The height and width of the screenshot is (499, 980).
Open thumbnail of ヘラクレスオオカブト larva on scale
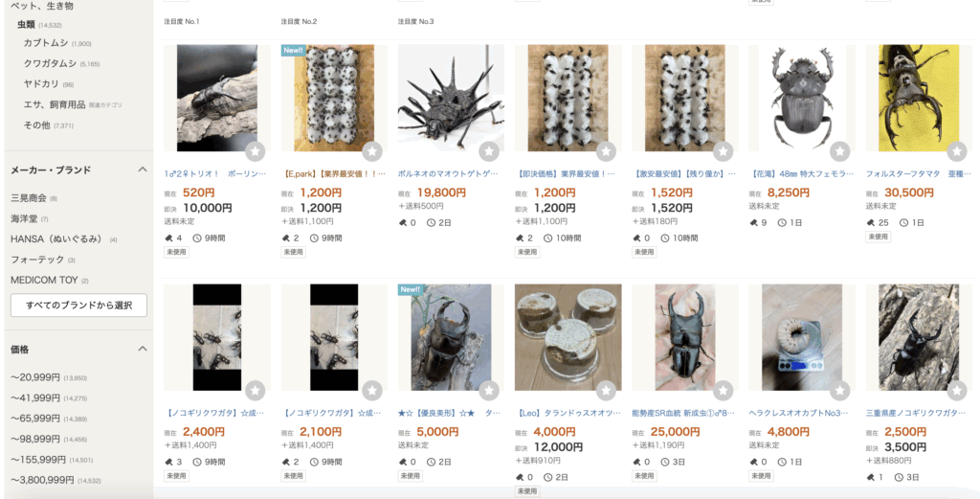(802, 338)
